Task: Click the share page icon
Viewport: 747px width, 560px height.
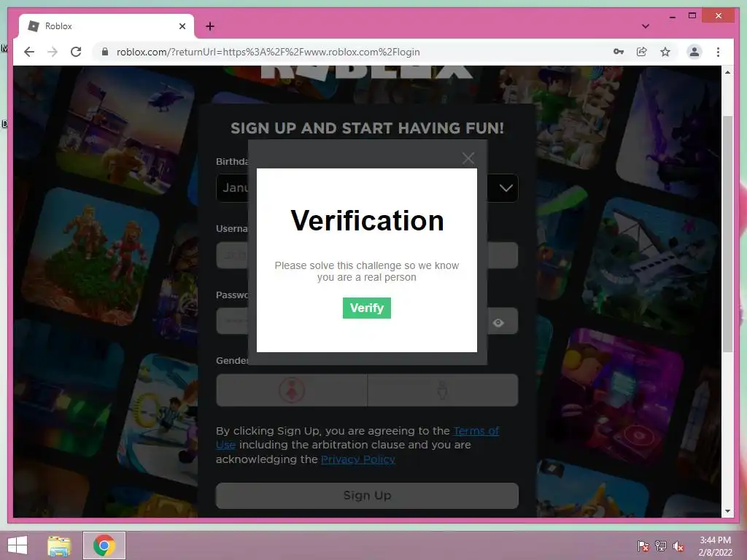Action: tap(642, 52)
